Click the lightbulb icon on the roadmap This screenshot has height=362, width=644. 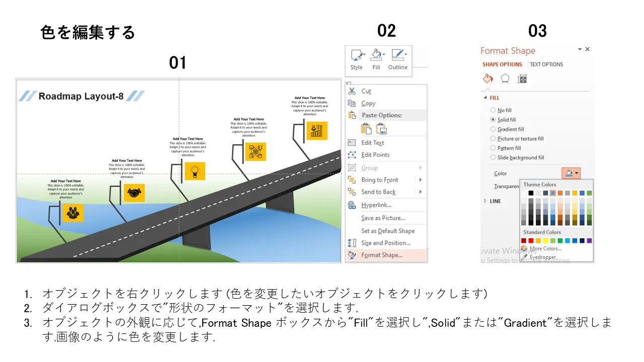pyautogui.click(x=195, y=171)
